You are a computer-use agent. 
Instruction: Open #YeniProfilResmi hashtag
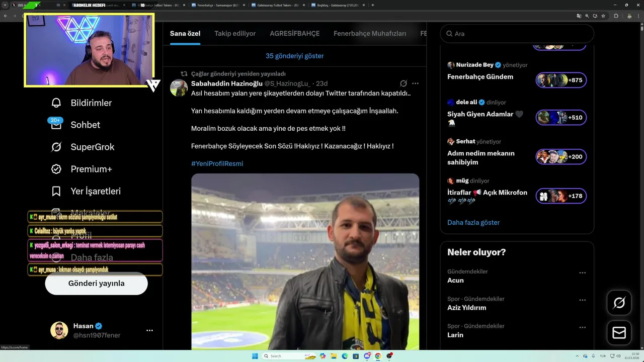[217, 163]
